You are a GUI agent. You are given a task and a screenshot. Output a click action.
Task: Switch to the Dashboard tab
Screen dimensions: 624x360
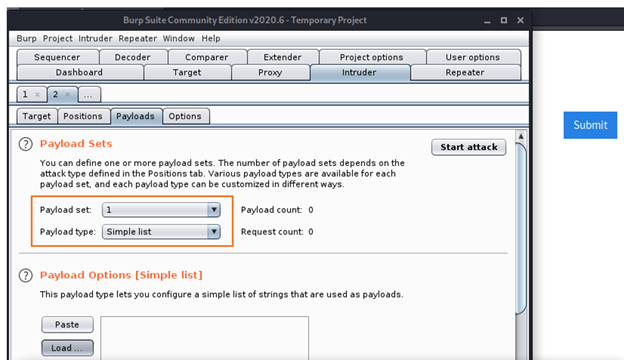[79, 72]
